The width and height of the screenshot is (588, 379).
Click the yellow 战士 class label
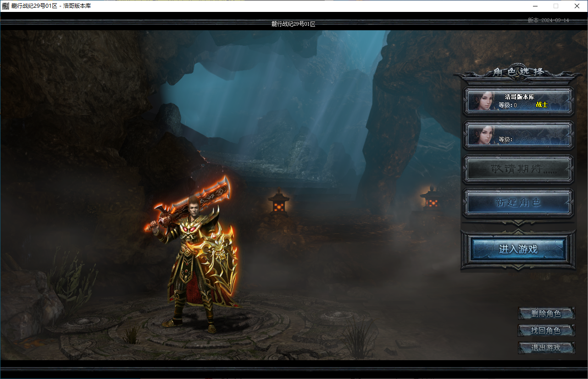click(x=542, y=104)
